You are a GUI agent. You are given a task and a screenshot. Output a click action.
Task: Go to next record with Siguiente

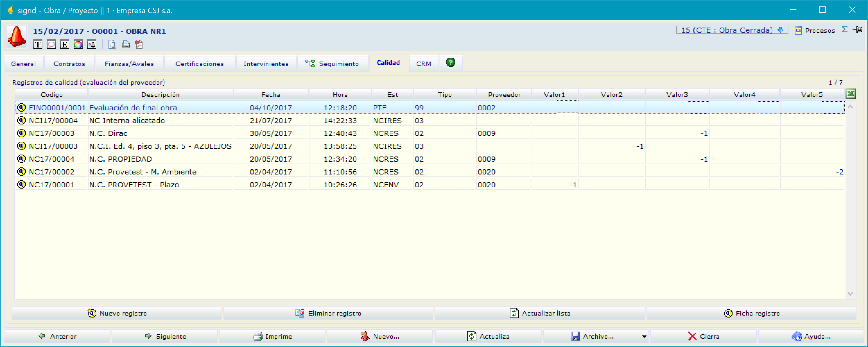165,336
